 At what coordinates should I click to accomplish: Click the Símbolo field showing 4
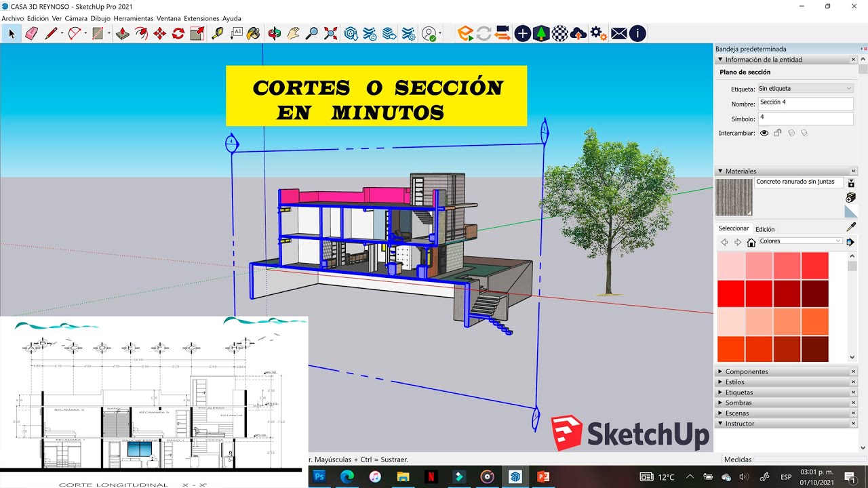click(x=805, y=119)
